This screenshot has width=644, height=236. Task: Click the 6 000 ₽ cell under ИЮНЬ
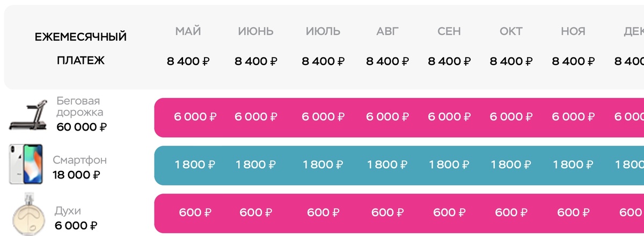[x=255, y=117]
